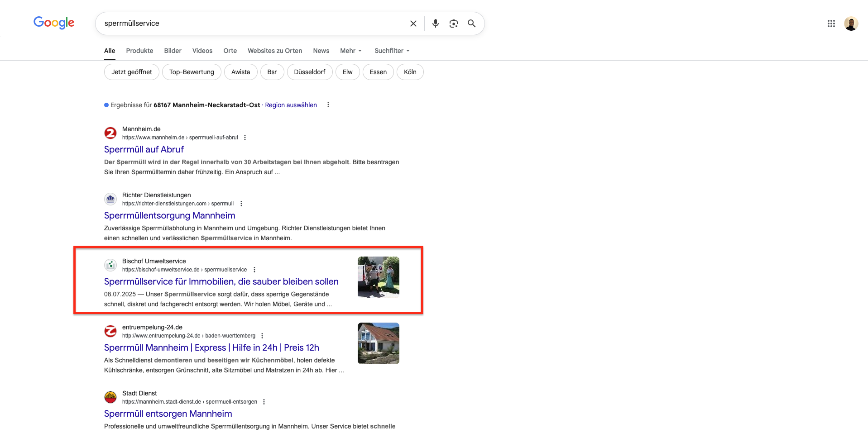Open Sperrmüll entsorgen Mannheim result
The width and height of the screenshot is (868, 433).
pos(168,414)
